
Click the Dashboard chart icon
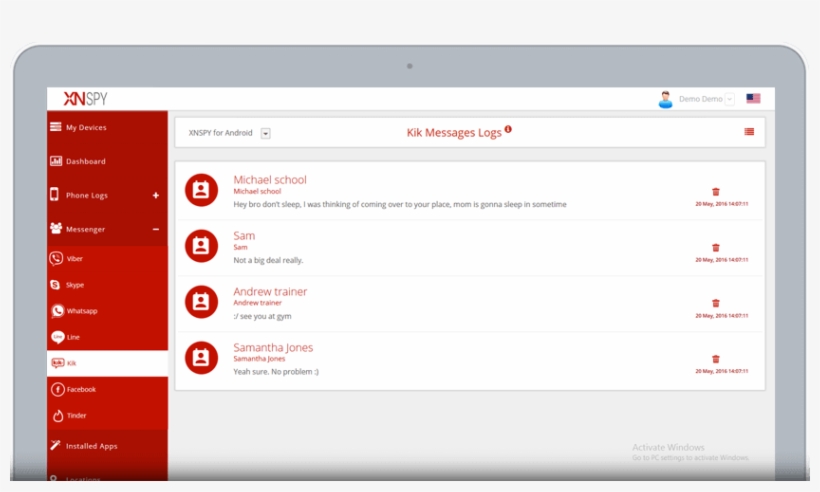pyautogui.click(x=55, y=161)
